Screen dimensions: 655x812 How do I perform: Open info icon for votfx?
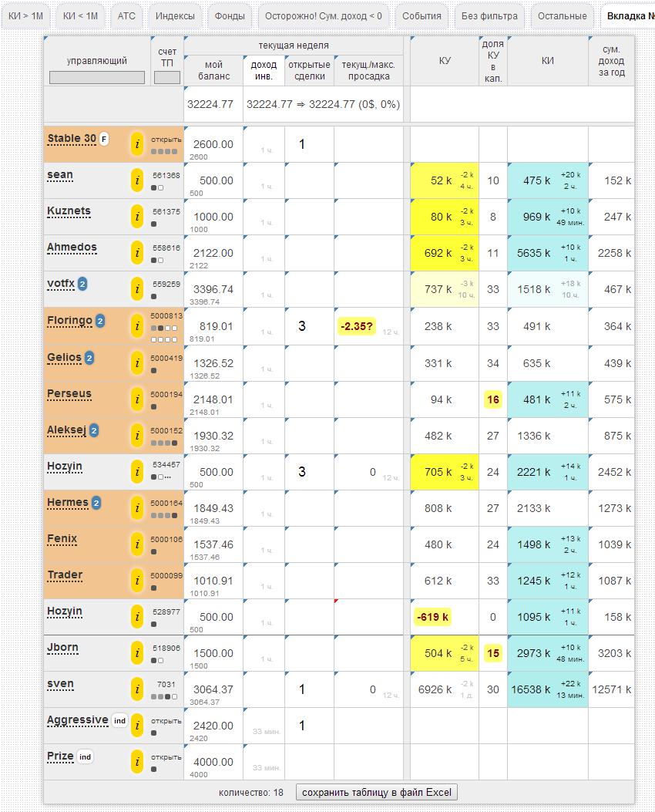[137, 289]
